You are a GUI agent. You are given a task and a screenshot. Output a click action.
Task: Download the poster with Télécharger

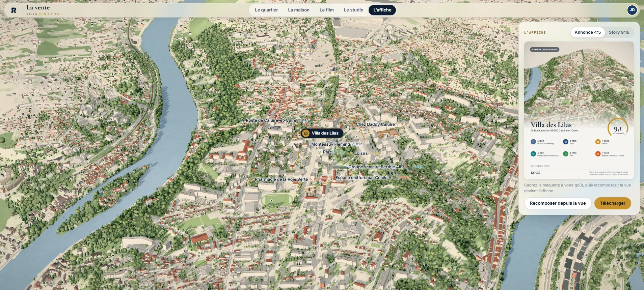613,203
